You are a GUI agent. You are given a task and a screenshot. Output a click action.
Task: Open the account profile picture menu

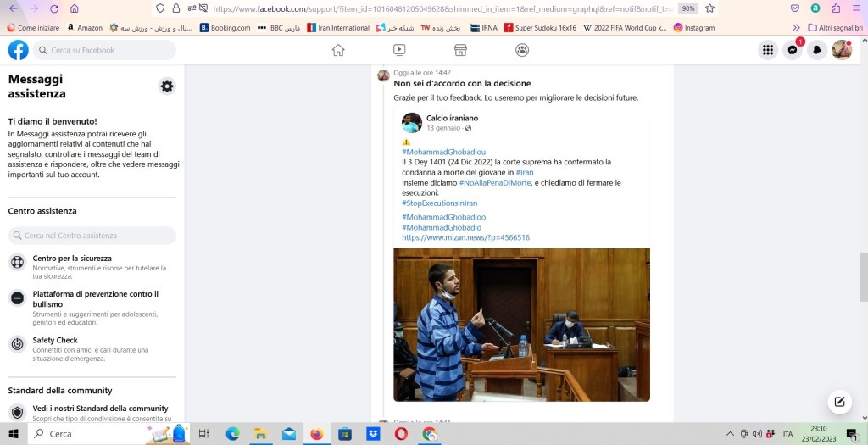coord(842,50)
